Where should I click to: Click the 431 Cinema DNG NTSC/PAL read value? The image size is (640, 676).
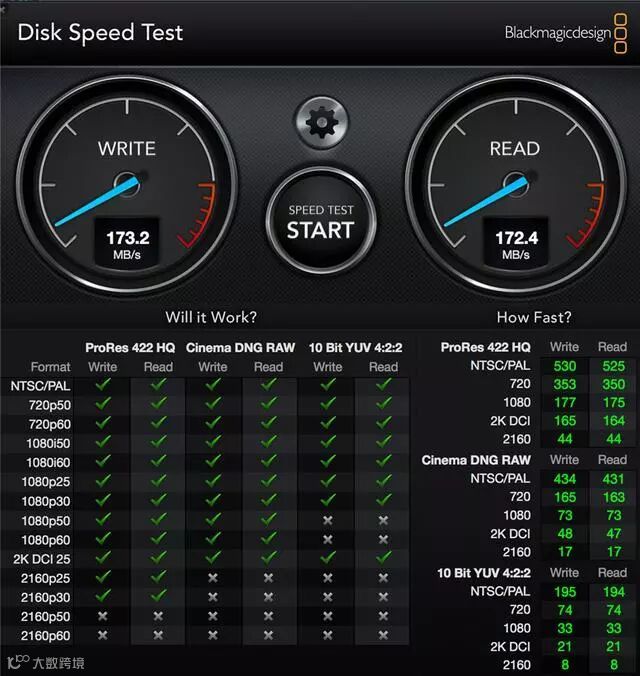[613, 479]
